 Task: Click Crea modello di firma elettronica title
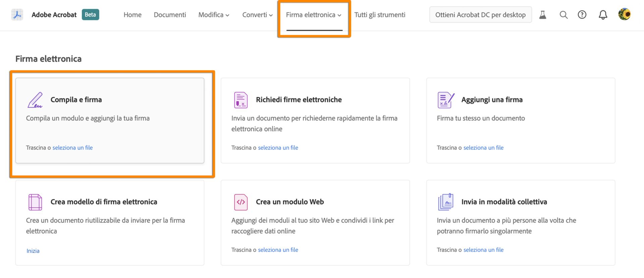tap(104, 202)
